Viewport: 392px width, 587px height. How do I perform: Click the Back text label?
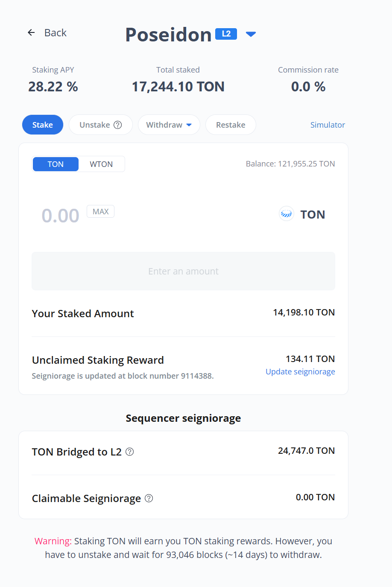tap(56, 33)
